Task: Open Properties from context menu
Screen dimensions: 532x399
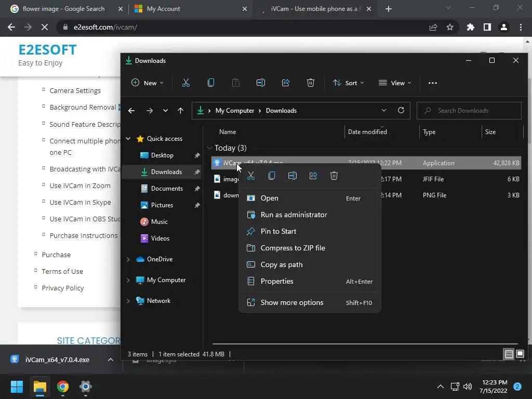Action: click(x=310, y=281)
